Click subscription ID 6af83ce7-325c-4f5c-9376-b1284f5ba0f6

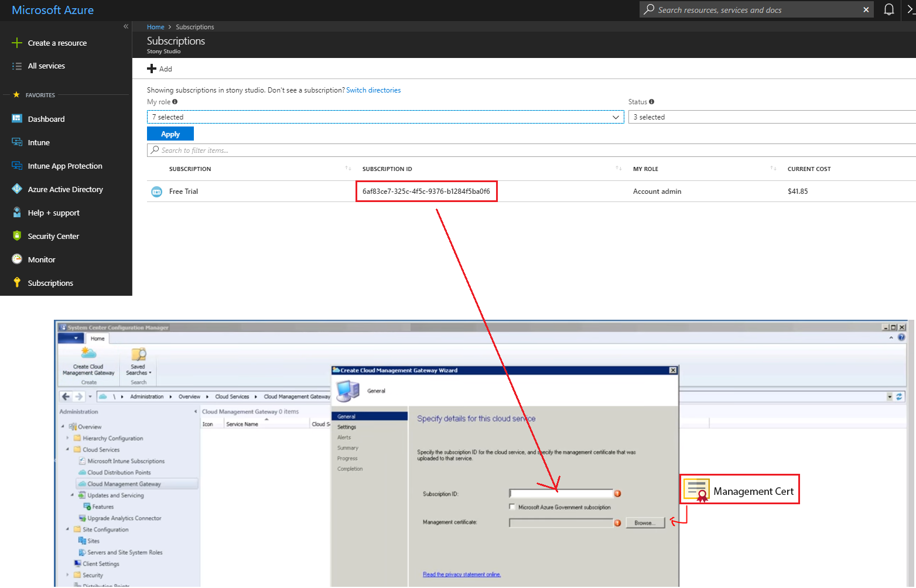(x=426, y=192)
